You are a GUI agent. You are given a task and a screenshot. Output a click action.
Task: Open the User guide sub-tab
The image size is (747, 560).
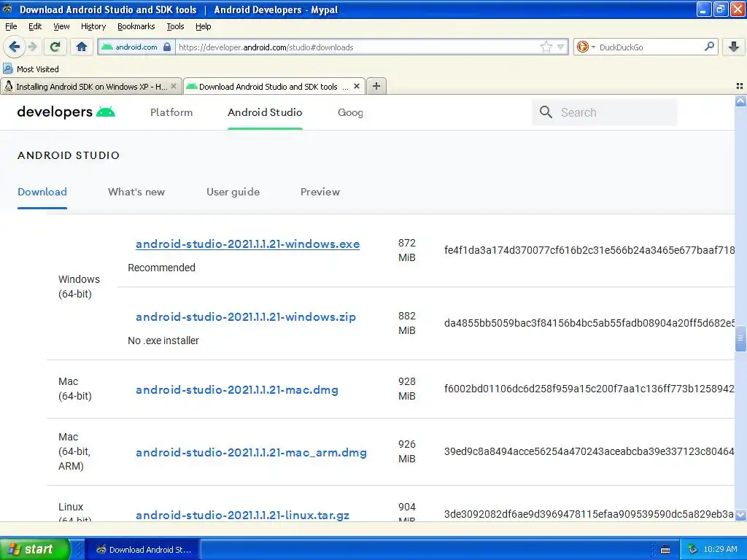(233, 192)
